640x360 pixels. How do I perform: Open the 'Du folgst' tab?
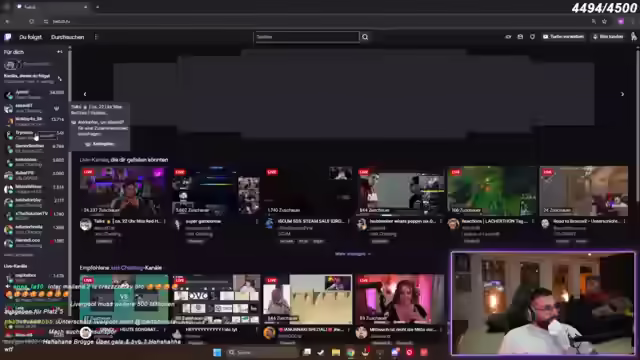coord(30,37)
